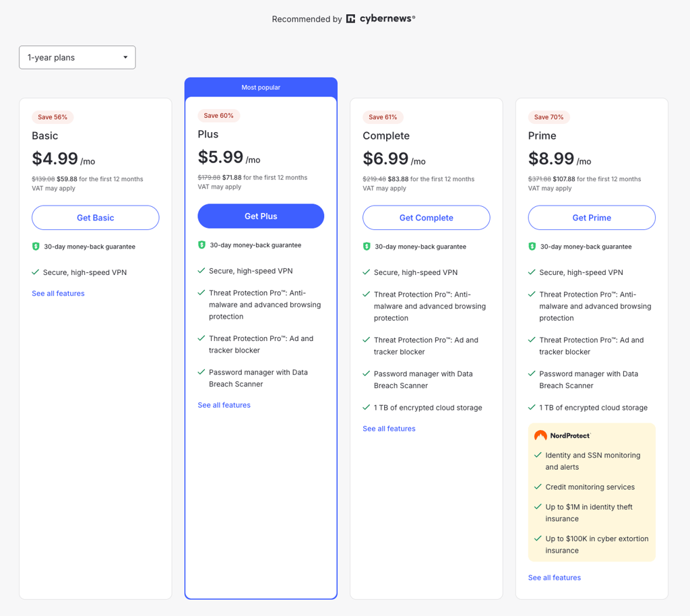Click the green guarantee shield icon in Basic
690x616 pixels.
click(x=36, y=247)
